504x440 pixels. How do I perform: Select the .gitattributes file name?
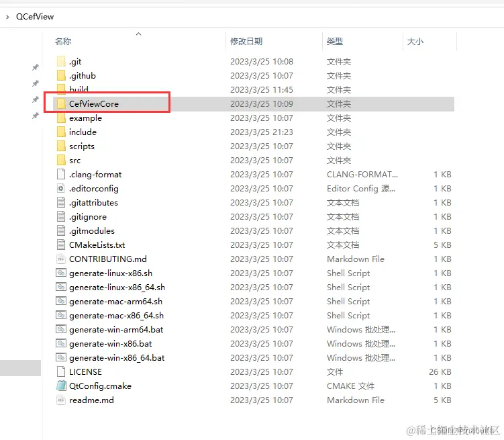click(x=93, y=203)
